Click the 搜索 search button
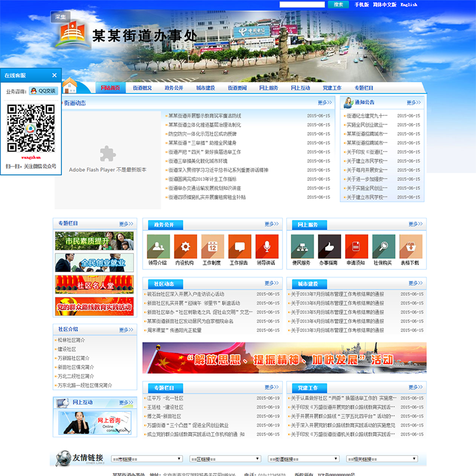This screenshot has width=476, height=476. click(338, 5)
